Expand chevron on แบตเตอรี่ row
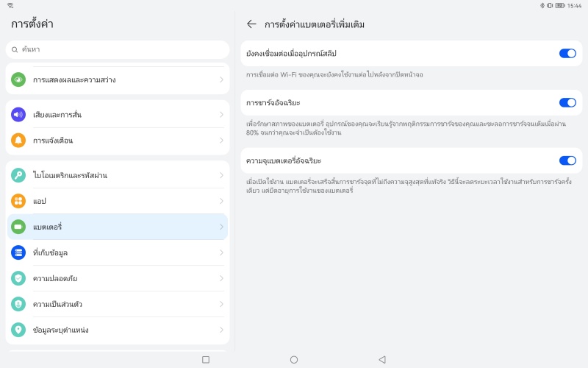 (221, 227)
